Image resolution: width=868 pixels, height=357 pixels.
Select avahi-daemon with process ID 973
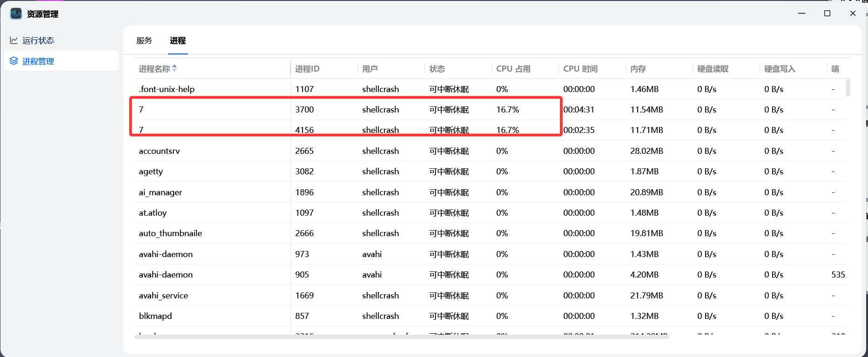tap(166, 254)
